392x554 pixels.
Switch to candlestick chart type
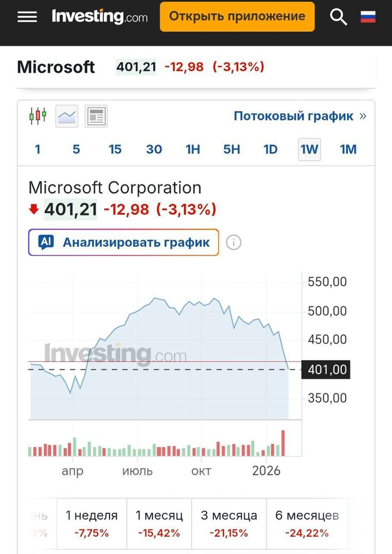[x=38, y=115]
